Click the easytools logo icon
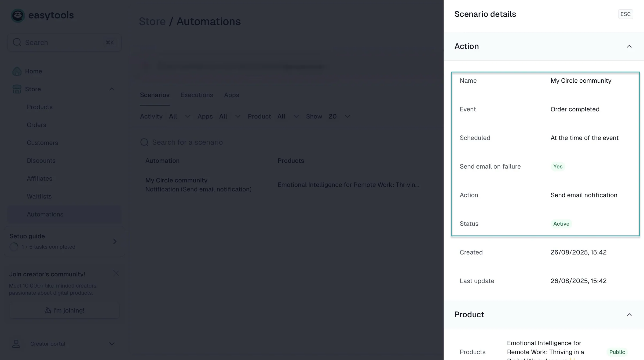 18,15
